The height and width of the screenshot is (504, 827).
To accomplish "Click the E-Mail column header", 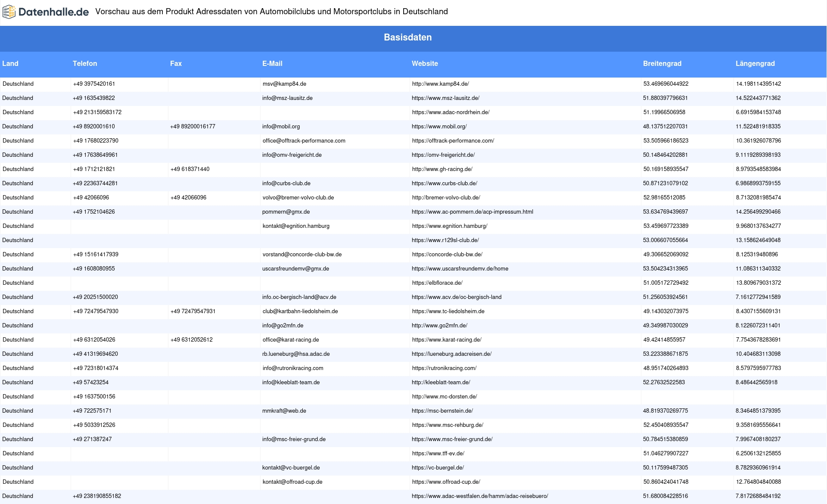I will (272, 63).
